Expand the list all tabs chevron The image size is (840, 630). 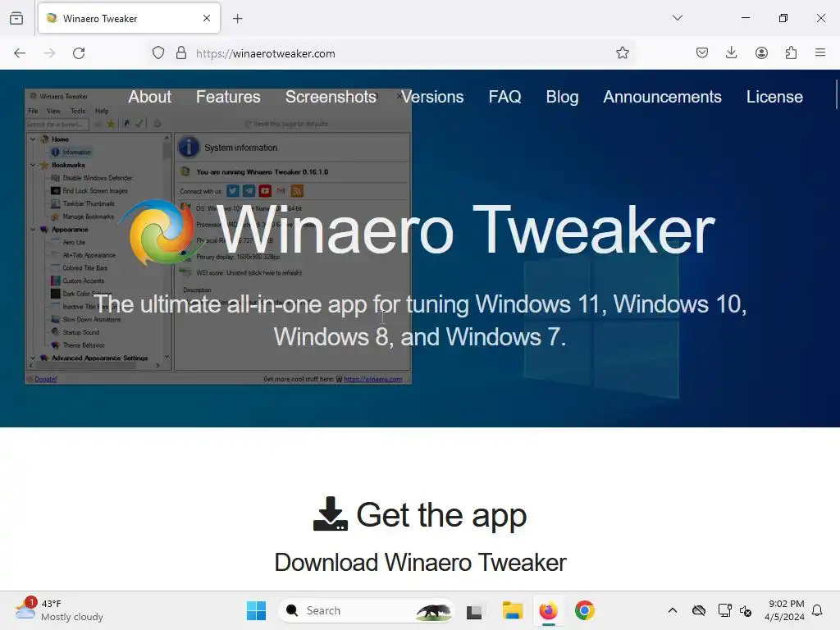pyautogui.click(x=677, y=18)
